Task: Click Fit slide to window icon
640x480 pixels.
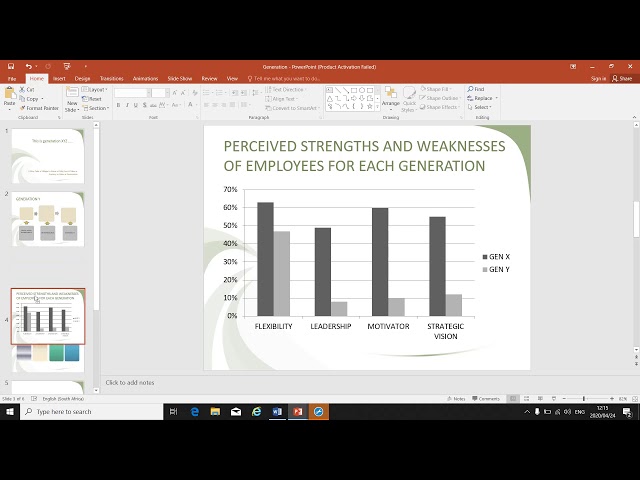Action: click(x=635, y=398)
